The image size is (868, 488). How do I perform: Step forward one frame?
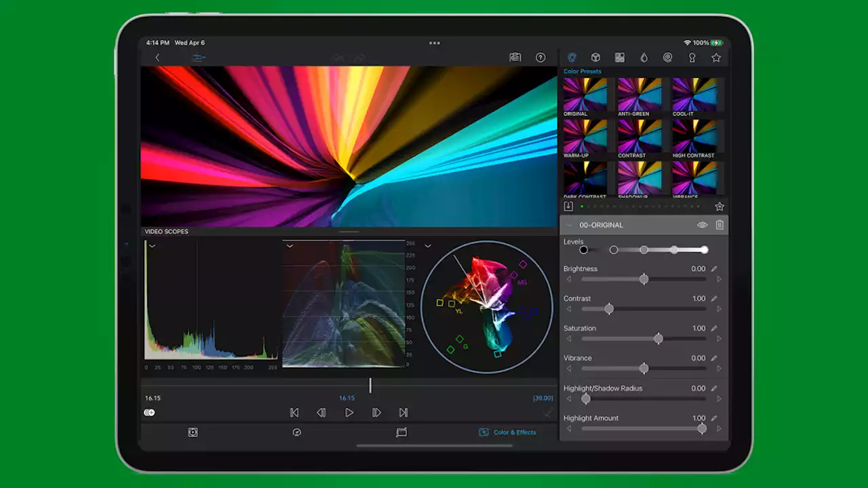(376, 412)
